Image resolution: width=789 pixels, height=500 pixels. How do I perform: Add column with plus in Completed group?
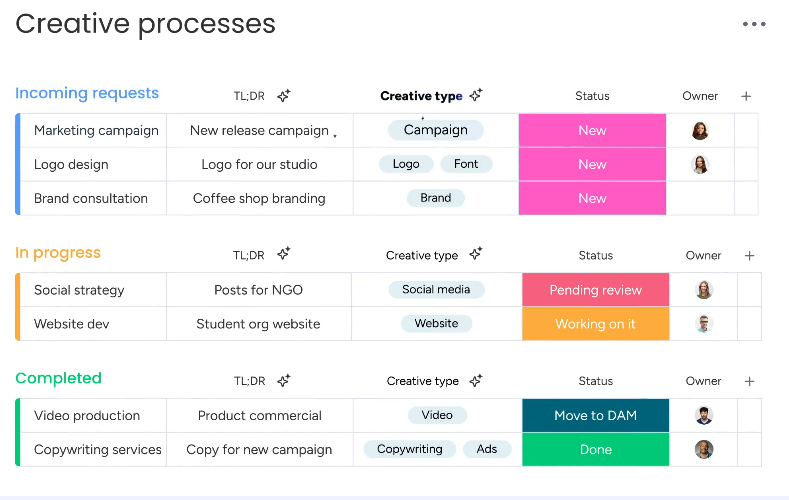pos(749,381)
